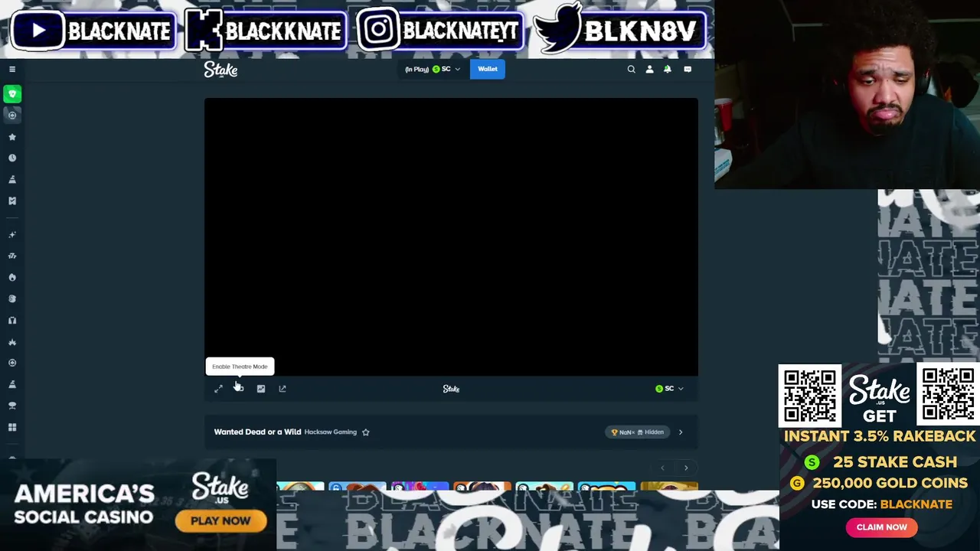Click the Stake logo in header
Screen dimensions: 980x551
click(x=220, y=70)
